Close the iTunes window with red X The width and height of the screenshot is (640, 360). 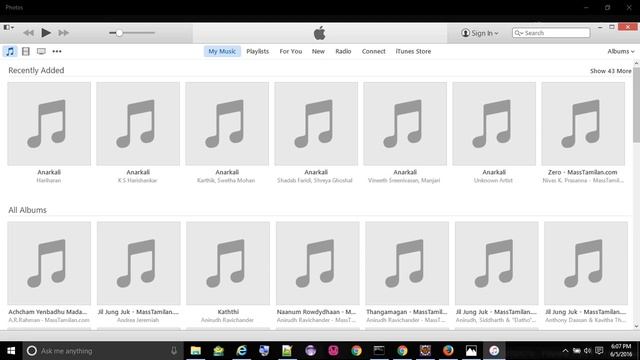628,27
